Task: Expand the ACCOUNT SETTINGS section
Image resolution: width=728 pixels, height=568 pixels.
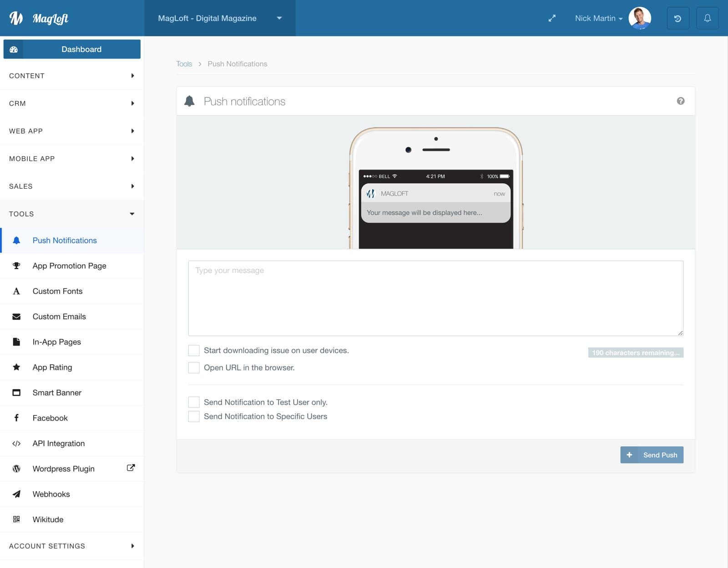Action: 72,546
